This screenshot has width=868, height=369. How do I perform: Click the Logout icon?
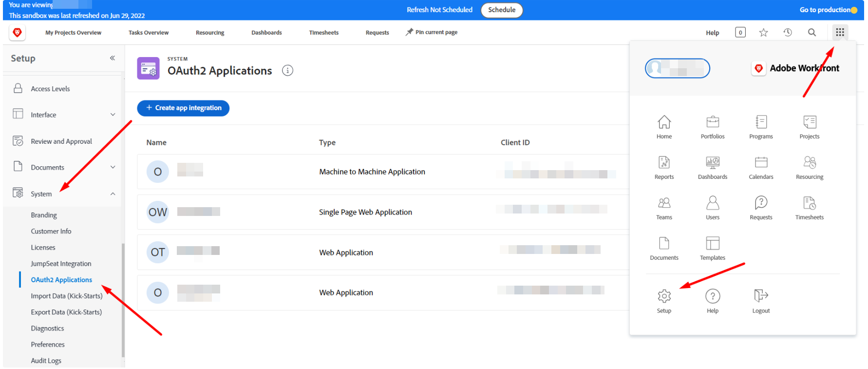point(760,296)
